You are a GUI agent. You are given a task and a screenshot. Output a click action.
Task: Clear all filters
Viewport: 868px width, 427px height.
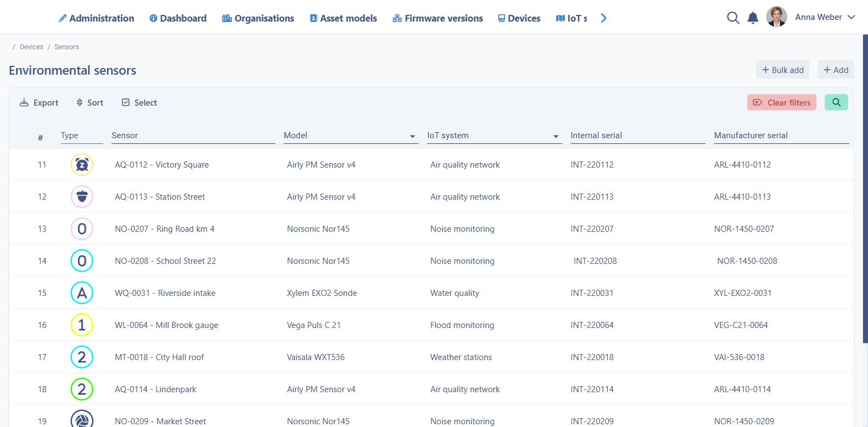[x=782, y=102]
